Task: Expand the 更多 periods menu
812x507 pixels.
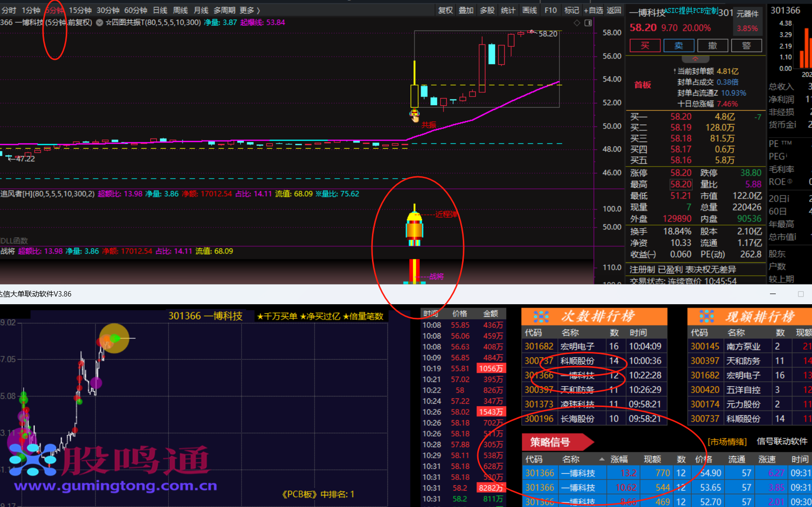Action: [250, 10]
